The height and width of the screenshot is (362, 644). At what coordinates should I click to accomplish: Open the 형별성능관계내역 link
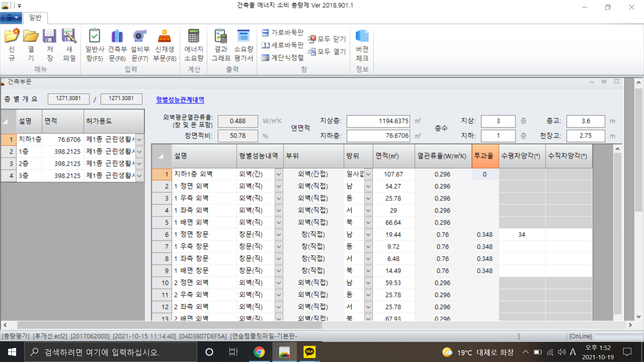180,100
